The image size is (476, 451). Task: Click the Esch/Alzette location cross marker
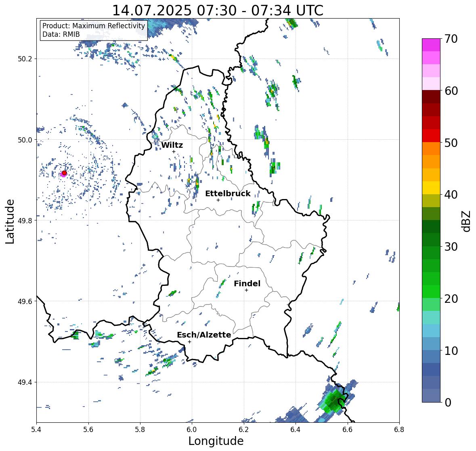point(189,342)
